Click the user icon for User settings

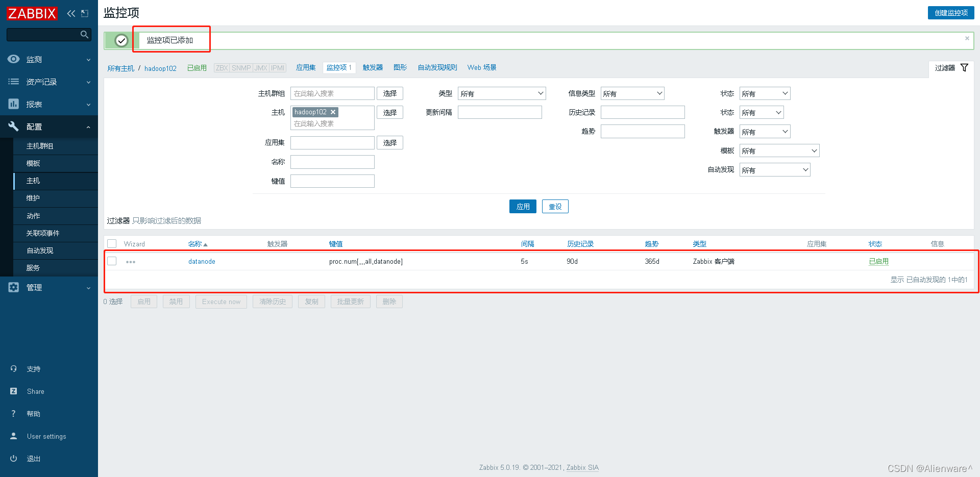[x=13, y=436]
